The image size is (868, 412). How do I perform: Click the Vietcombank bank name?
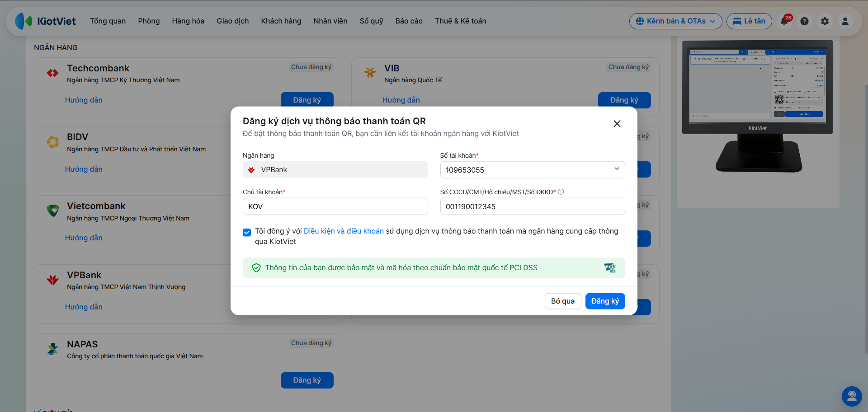96,206
